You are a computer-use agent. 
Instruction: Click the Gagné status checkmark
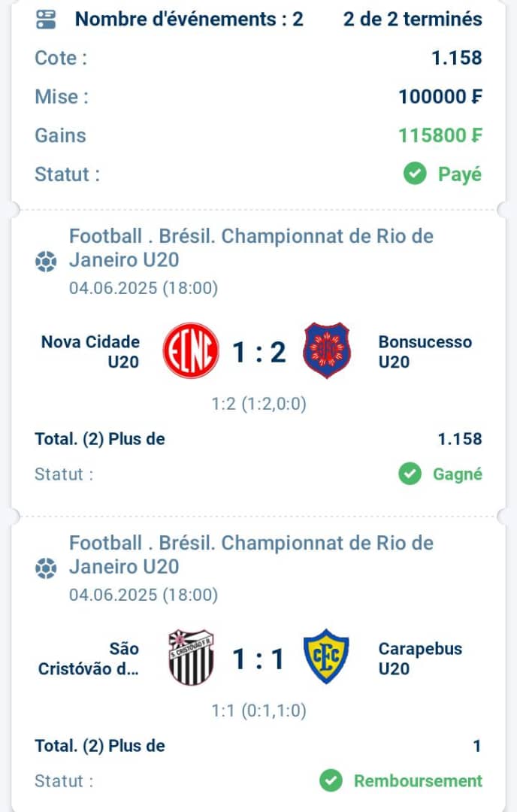point(410,474)
